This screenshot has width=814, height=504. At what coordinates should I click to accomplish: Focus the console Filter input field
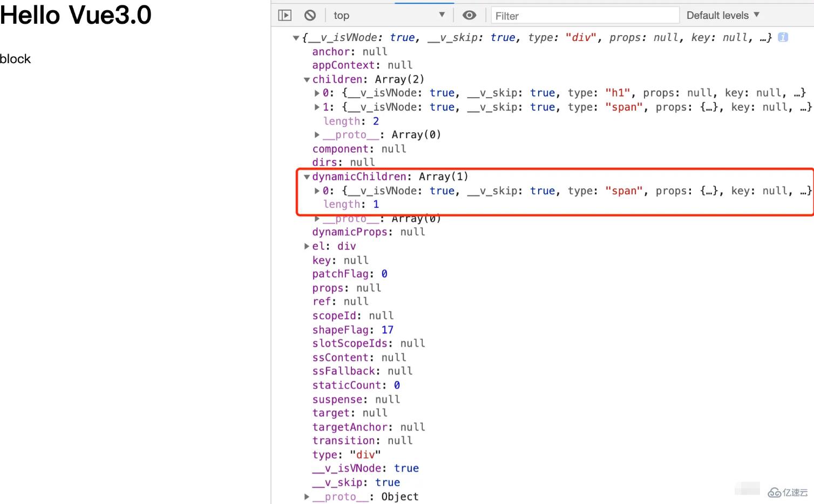tap(585, 16)
